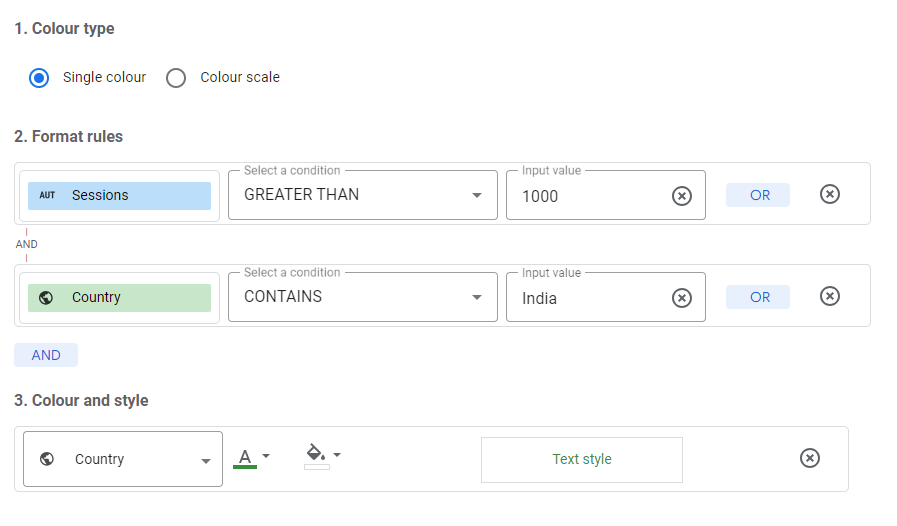Remove the Sessions rule row
The width and height of the screenshot is (897, 526).
(x=829, y=194)
